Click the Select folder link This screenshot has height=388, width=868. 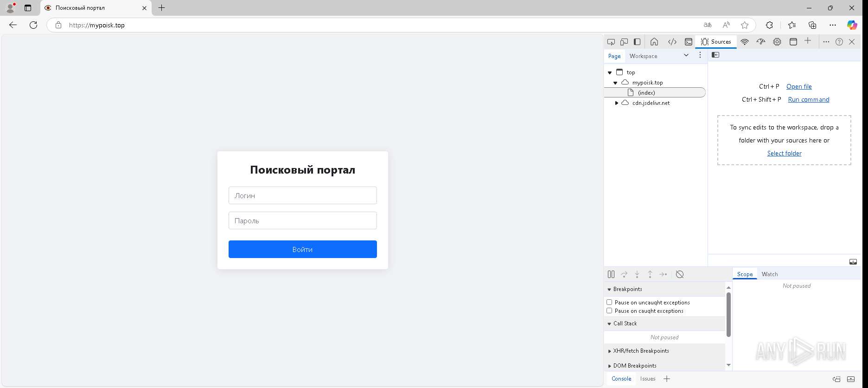pyautogui.click(x=784, y=153)
